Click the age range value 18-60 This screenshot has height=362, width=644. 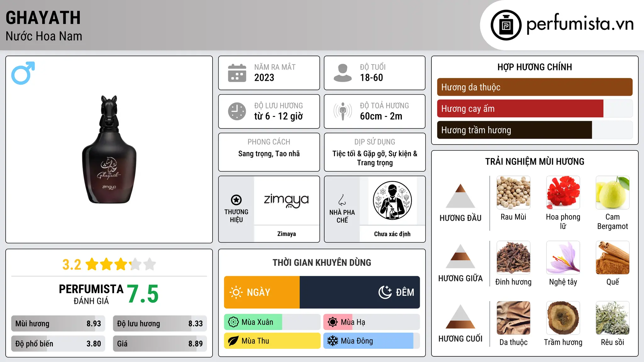(371, 78)
